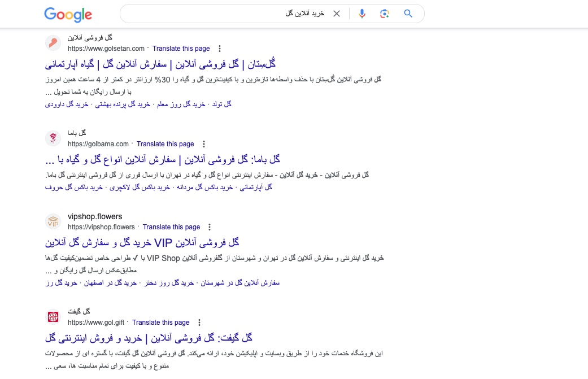Clear the search query with X icon
588x379 pixels.
coord(337,14)
